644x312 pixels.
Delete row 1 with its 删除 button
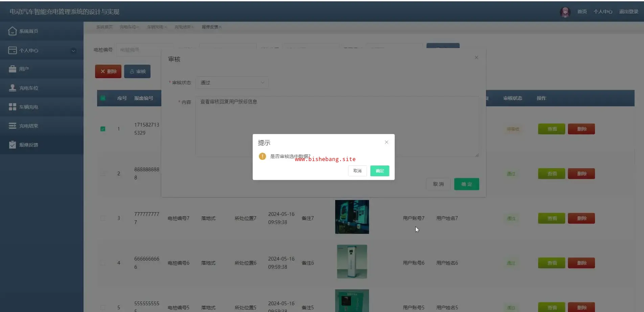tap(581, 129)
